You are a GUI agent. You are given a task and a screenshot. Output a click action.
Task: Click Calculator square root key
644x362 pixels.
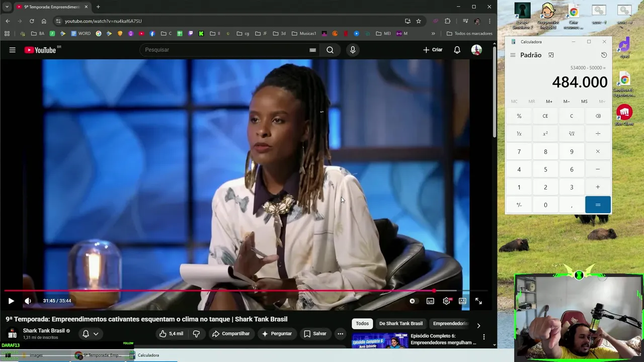coord(572,134)
